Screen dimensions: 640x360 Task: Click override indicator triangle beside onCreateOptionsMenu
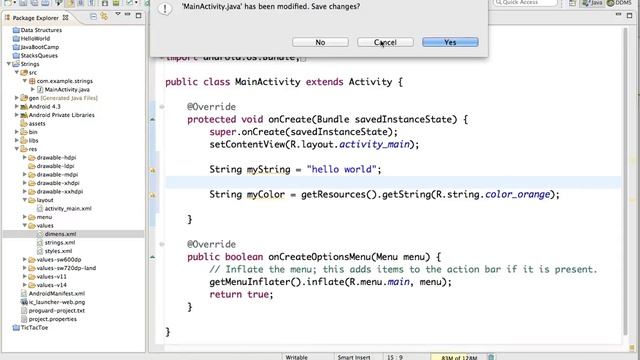tap(153, 257)
